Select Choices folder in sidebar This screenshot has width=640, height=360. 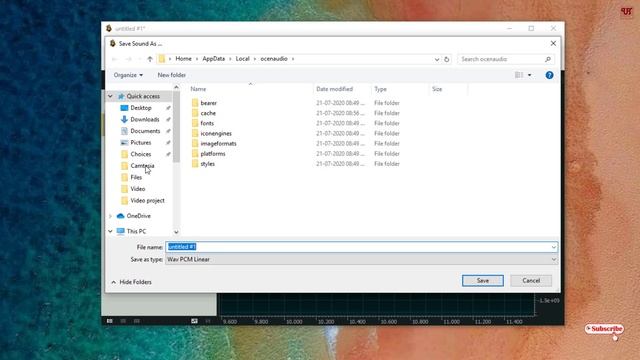[x=140, y=154]
